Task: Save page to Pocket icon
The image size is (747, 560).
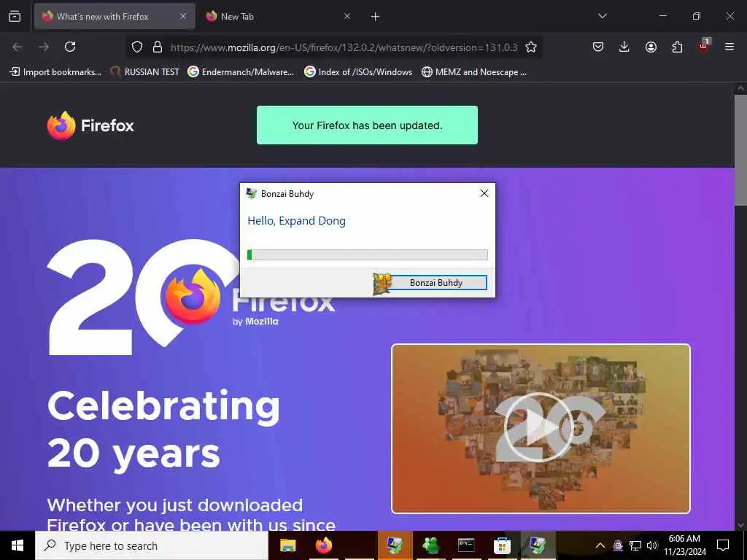Action: tap(598, 47)
